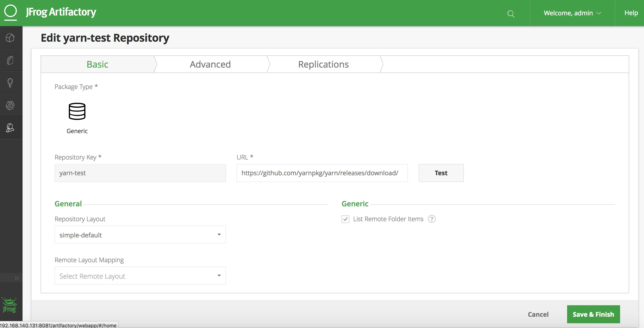This screenshot has height=328, width=644.
Task: Open the Search lightbulb sidebar icon
Action: 10,83
